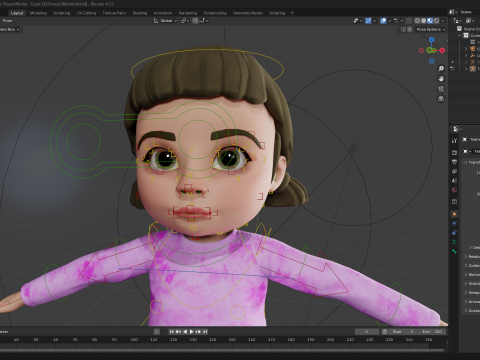The image size is (480, 360).
Task: Open the Compositing workspace tab
Action: coord(215,13)
